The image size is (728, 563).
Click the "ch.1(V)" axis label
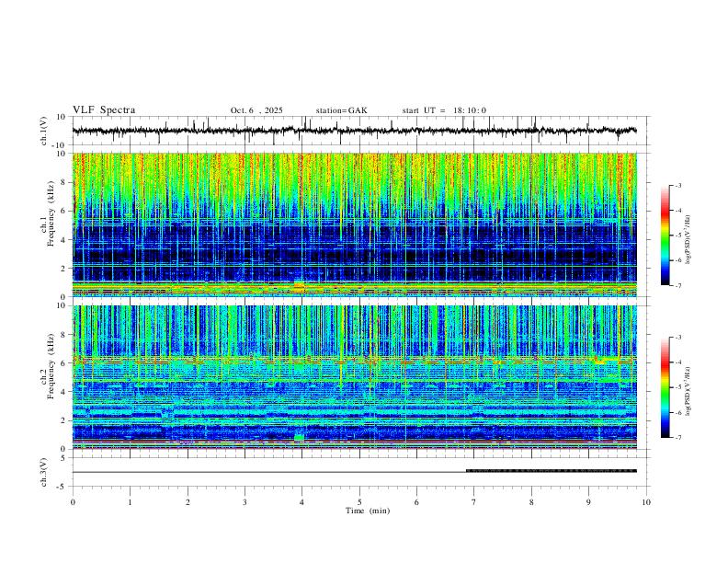coord(44,131)
